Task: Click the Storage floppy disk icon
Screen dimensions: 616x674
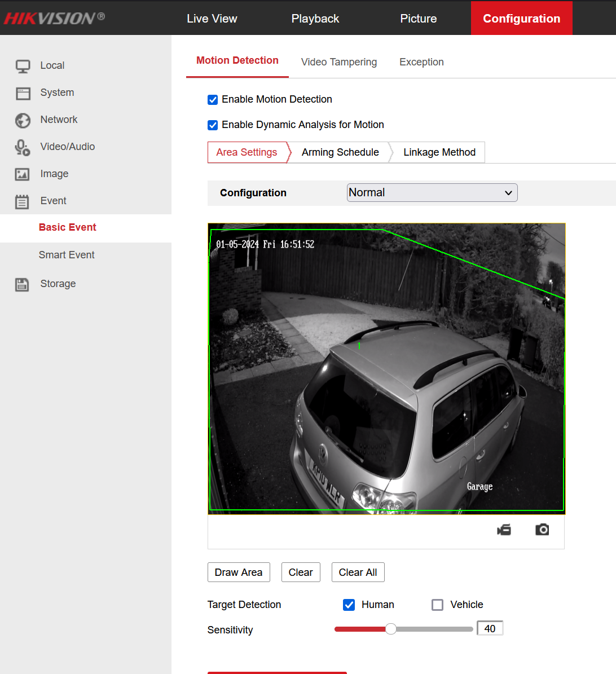Action: click(x=23, y=284)
